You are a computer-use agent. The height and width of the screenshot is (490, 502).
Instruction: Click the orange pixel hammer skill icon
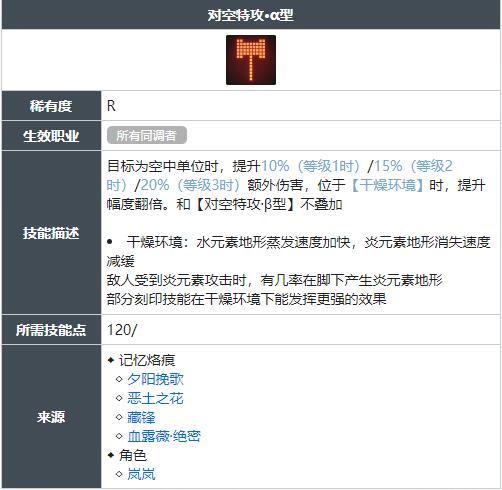tap(251, 60)
